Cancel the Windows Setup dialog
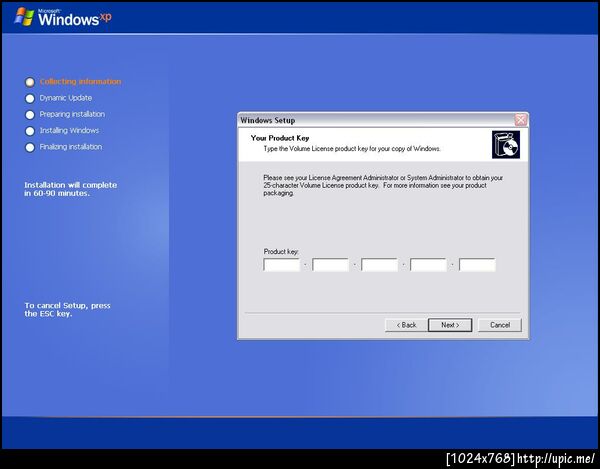This screenshot has height=469, width=600. coord(500,325)
